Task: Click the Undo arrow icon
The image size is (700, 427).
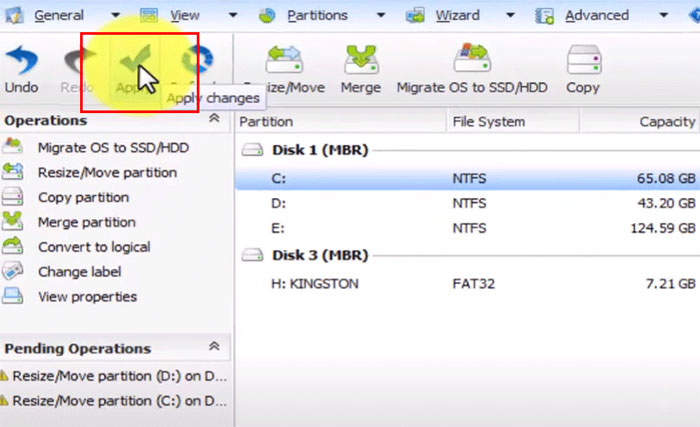Action: (21, 60)
